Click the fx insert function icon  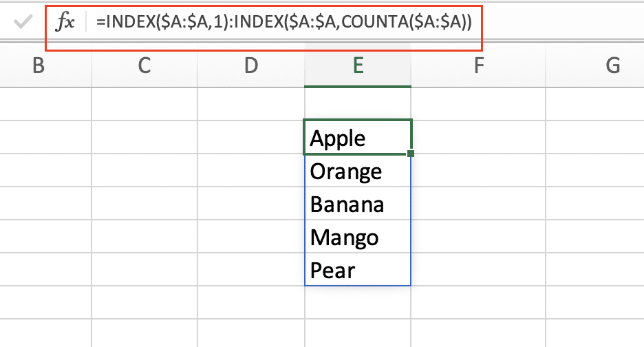pyautogui.click(x=65, y=22)
